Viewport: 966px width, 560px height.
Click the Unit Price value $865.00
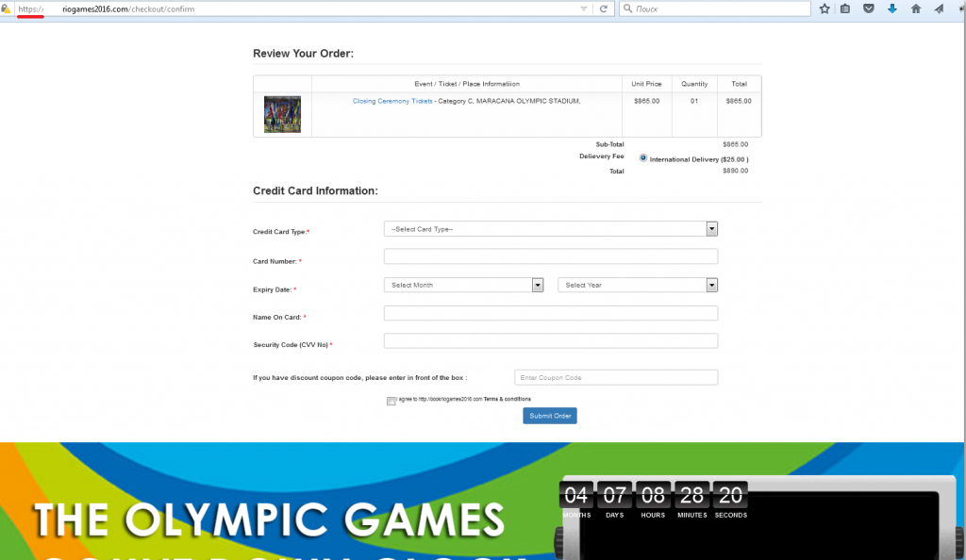[x=646, y=101]
